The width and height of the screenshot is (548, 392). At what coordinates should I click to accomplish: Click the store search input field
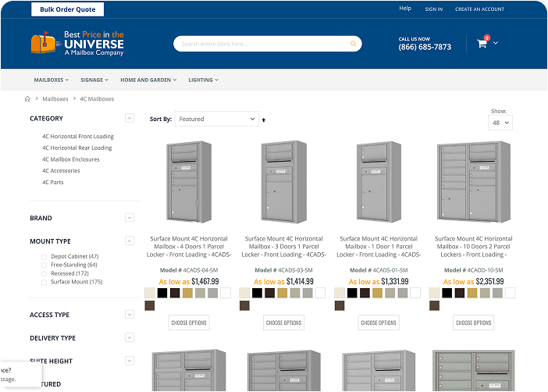click(262, 44)
